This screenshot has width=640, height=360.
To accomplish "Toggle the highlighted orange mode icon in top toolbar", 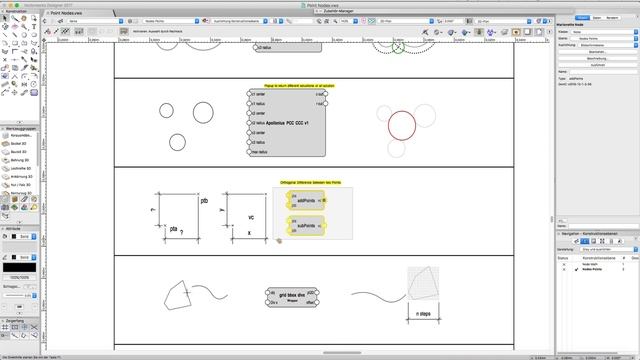I will (516, 32).
